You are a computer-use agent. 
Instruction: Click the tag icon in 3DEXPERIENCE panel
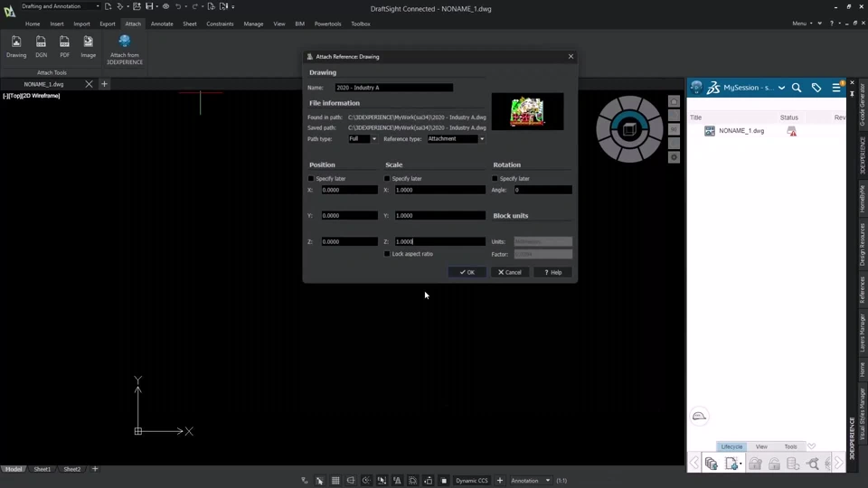pos(816,88)
